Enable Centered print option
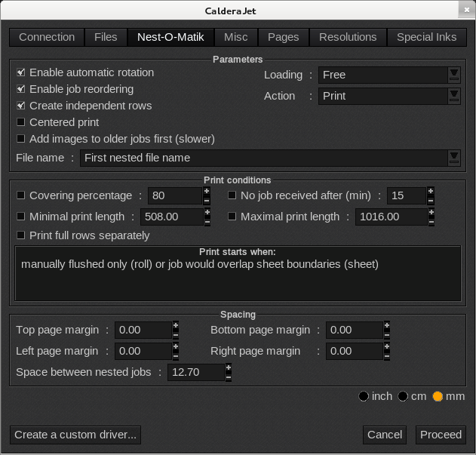The height and width of the screenshot is (455, 476). coord(21,122)
